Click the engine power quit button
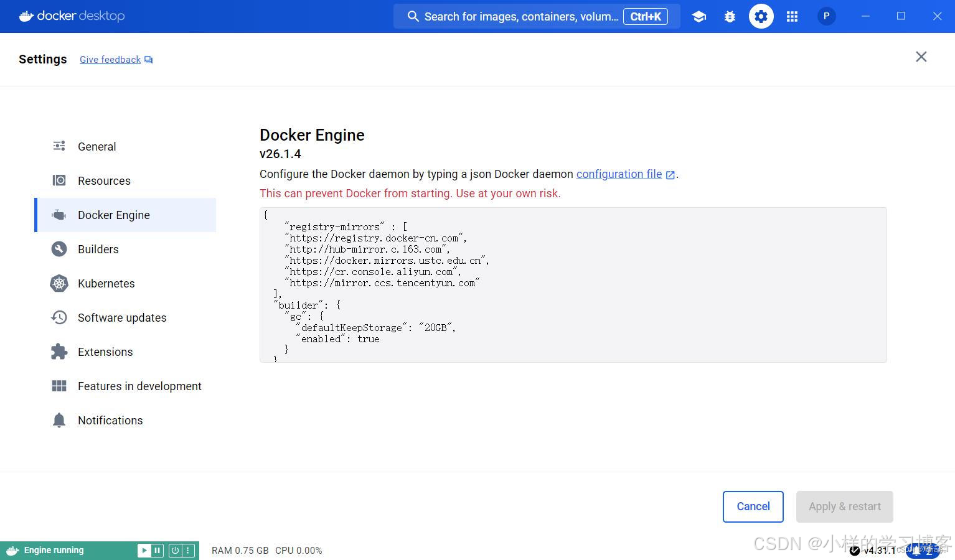955x560 pixels. 175,550
